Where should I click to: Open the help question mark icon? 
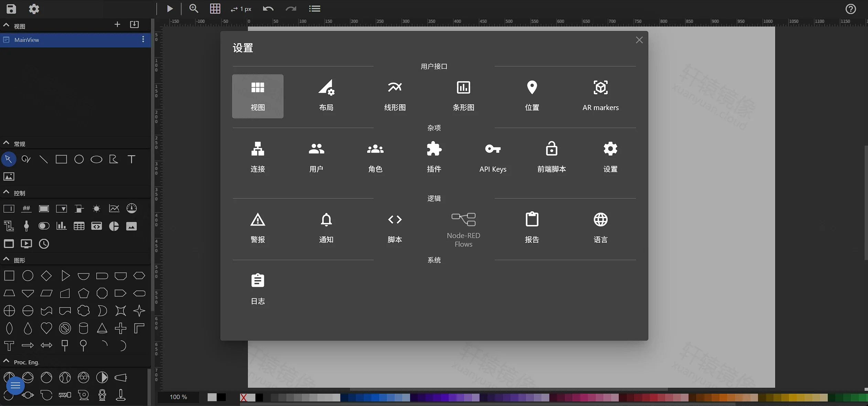(x=850, y=9)
